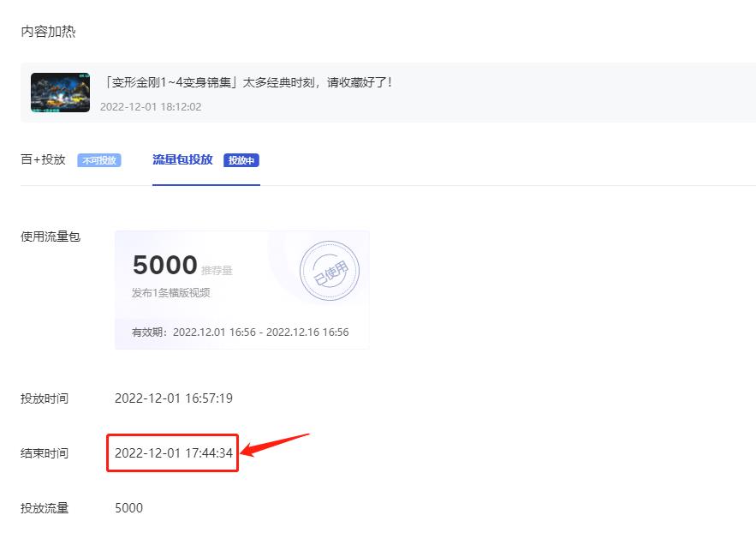This screenshot has width=756, height=539.
Task: Click the 投放流量 value 5000
Action: tap(128, 508)
